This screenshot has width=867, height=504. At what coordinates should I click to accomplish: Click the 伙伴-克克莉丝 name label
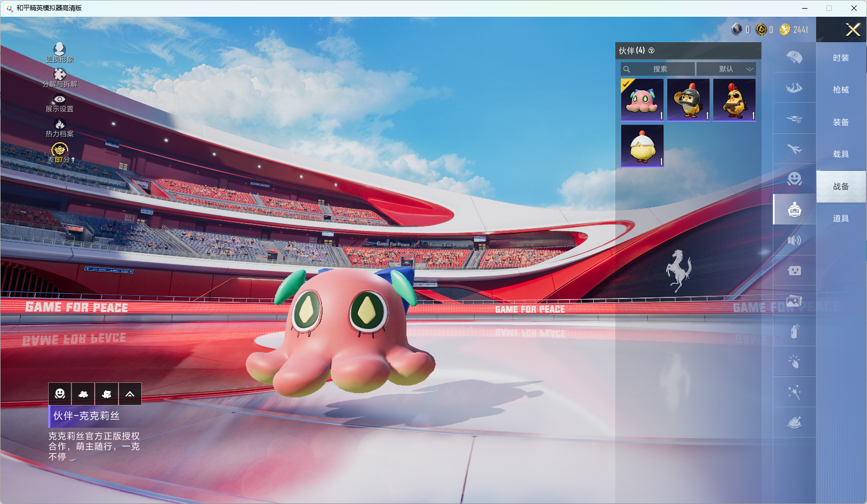[x=87, y=416]
